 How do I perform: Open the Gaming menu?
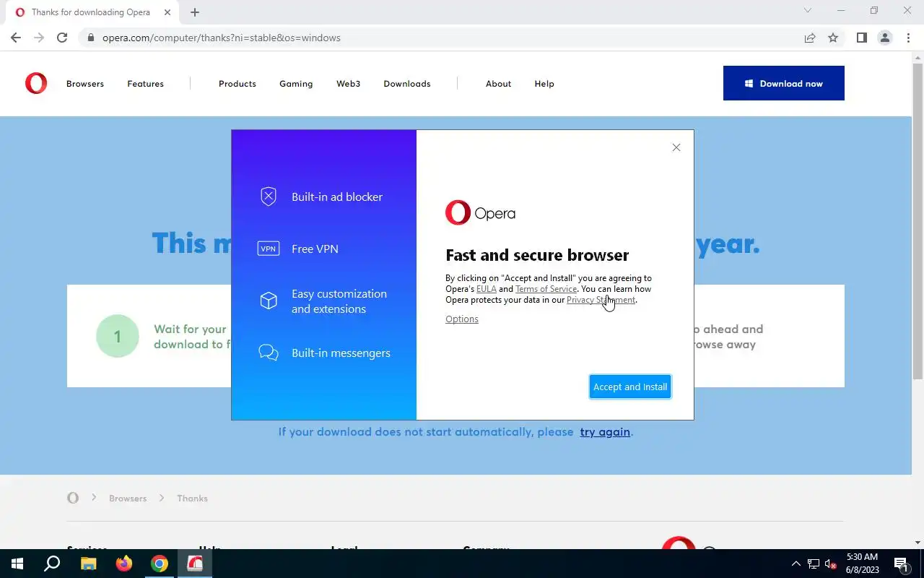click(296, 84)
